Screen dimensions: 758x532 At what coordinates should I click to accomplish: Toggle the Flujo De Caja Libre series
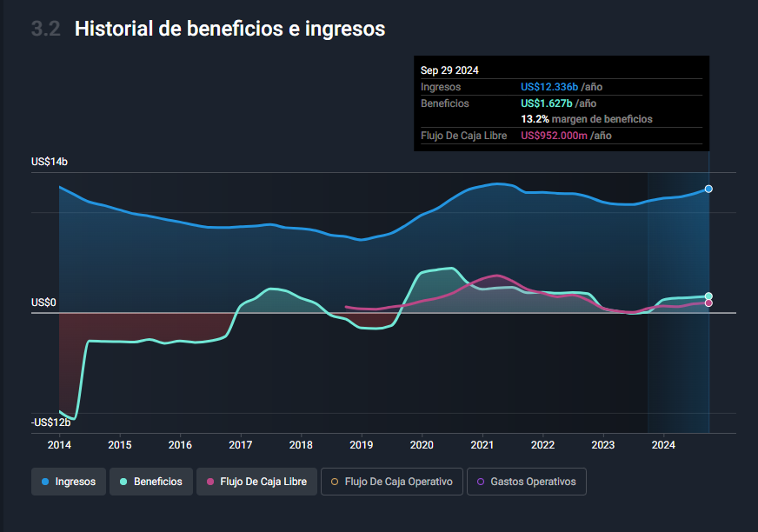(256, 482)
